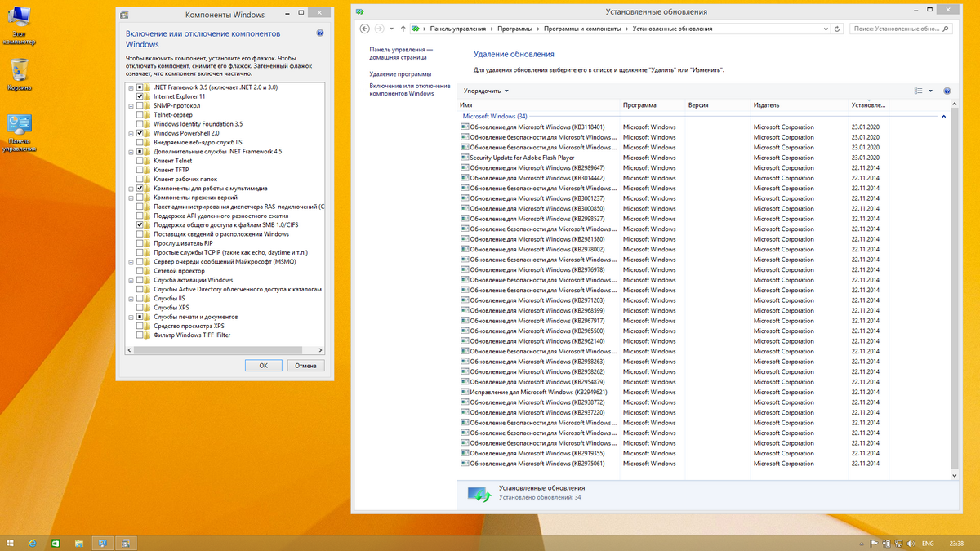The height and width of the screenshot is (551, 980).
Task: Open Internet Explorer from the taskbar
Action: 33,543
